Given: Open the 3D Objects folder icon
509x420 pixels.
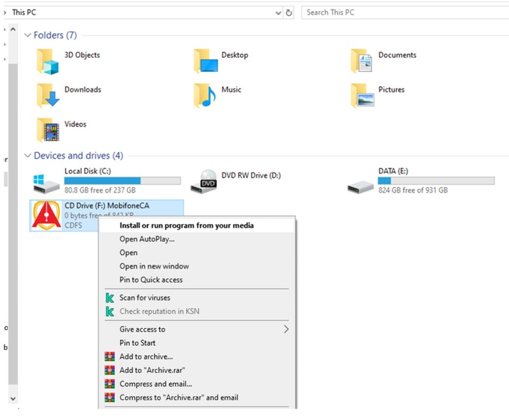Looking at the screenshot, I should 47,61.
